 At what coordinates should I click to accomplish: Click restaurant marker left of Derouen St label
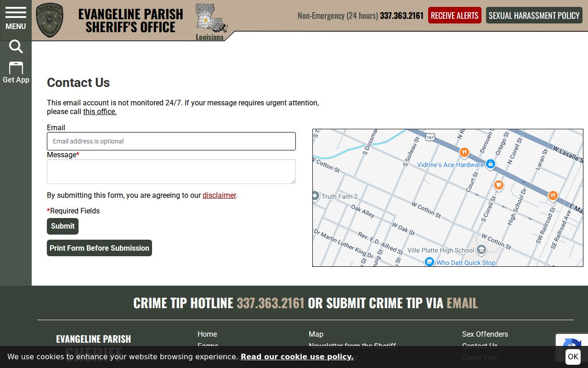(464, 152)
